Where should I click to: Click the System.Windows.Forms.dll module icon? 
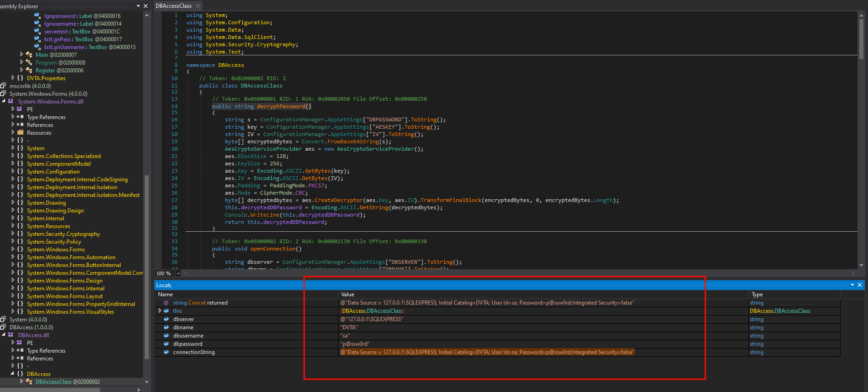(x=11, y=101)
